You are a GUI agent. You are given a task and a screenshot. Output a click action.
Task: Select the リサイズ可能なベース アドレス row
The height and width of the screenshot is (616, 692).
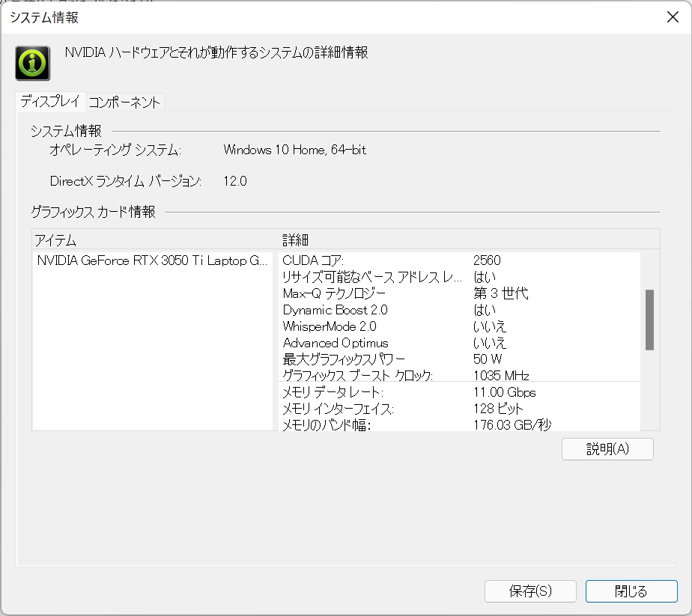[x=459, y=277]
